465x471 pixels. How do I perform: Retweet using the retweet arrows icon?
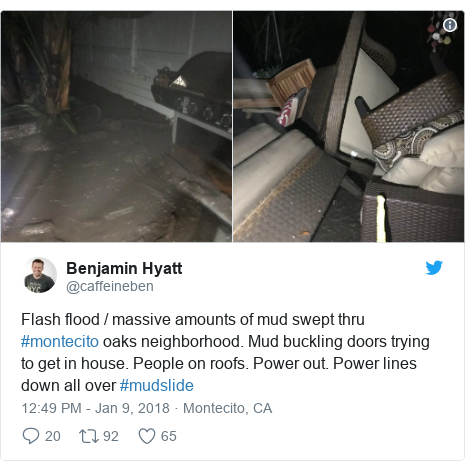click(x=89, y=436)
